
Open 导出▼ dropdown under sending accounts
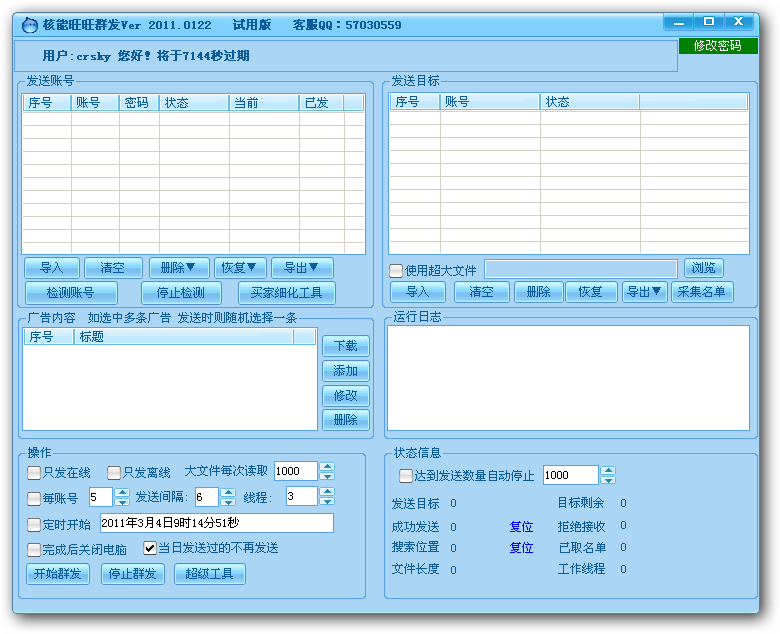tap(301, 268)
